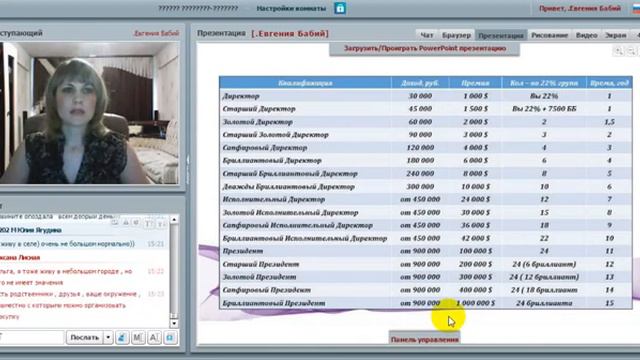Click the Золотой Директор row title
This screenshot has height=360, width=640.
[257, 122]
